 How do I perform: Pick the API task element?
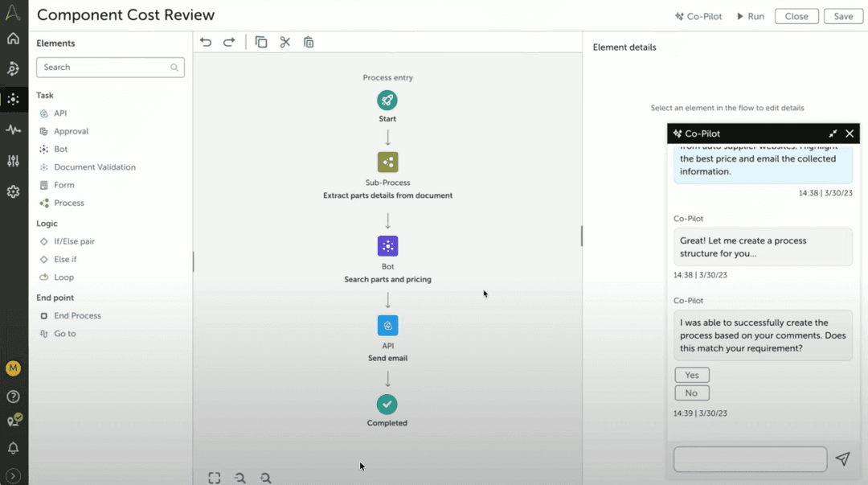(53, 113)
